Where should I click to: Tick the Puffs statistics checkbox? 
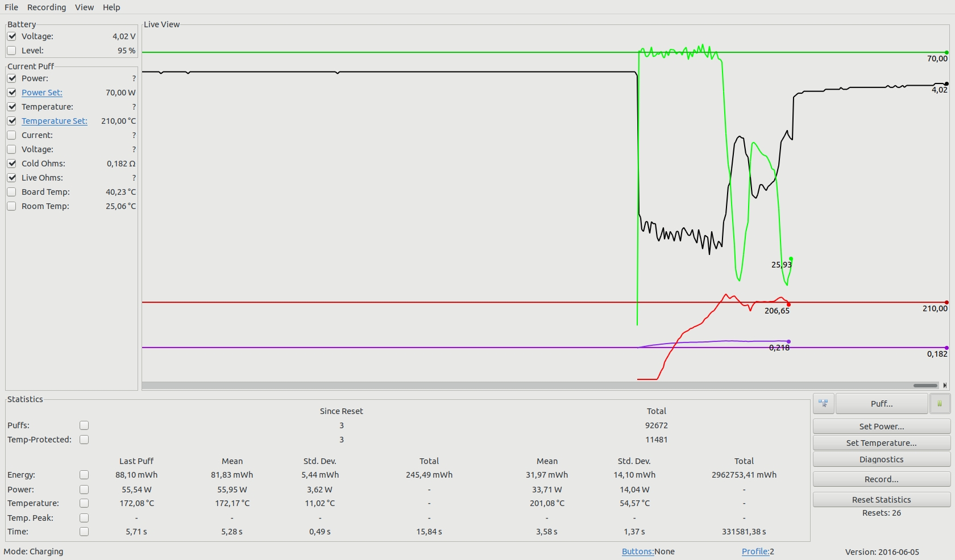pyautogui.click(x=84, y=425)
